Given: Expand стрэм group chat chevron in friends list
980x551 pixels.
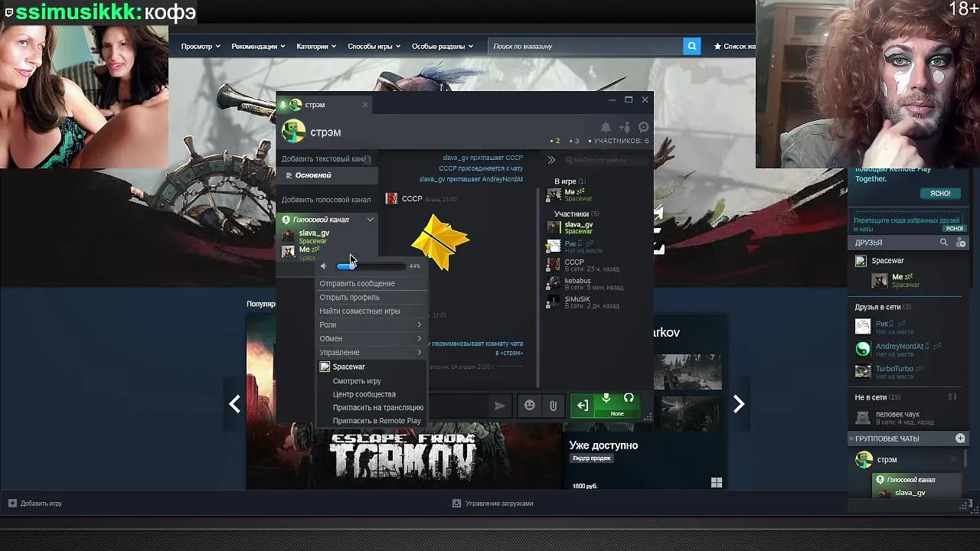Looking at the screenshot, I should 954,460.
